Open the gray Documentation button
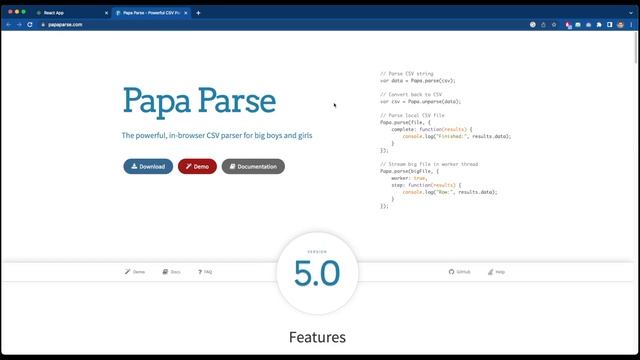This screenshot has width=640, height=360. click(x=253, y=167)
